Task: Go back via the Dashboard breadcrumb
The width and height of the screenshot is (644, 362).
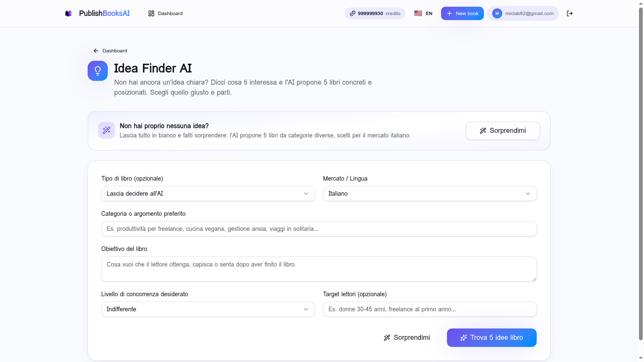Action: 110,51
